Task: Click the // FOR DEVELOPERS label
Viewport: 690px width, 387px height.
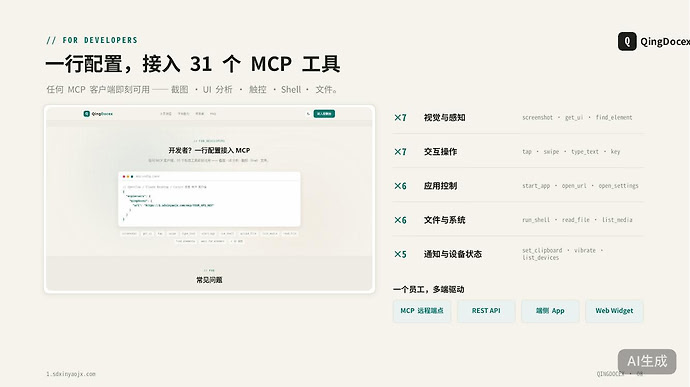Action: click(92, 40)
